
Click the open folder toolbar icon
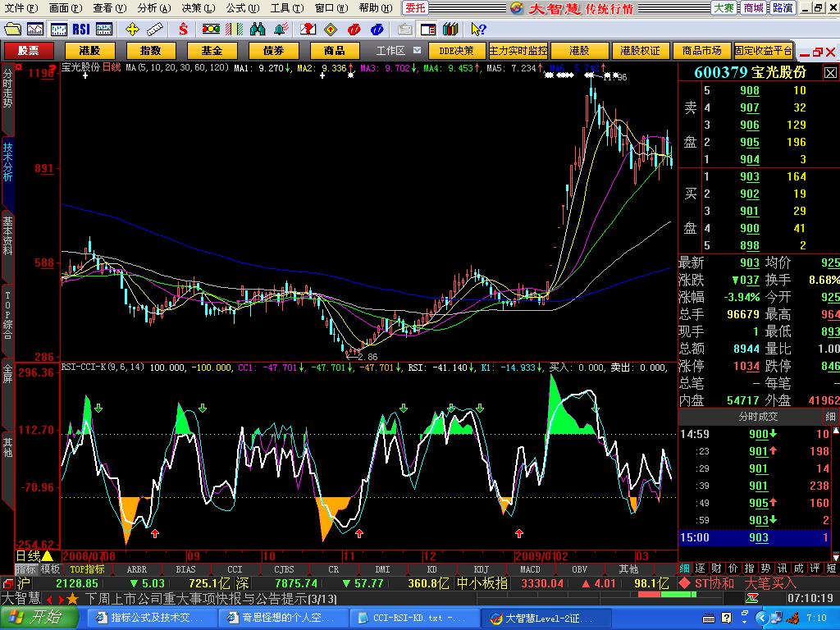tap(12, 29)
